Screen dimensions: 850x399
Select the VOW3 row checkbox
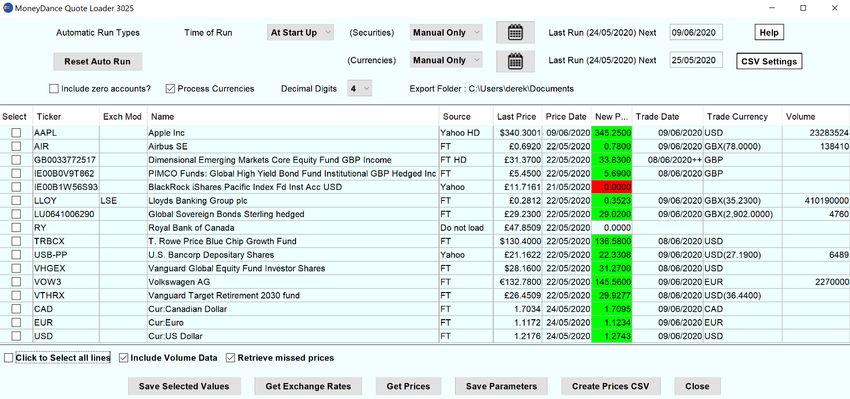click(16, 282)
